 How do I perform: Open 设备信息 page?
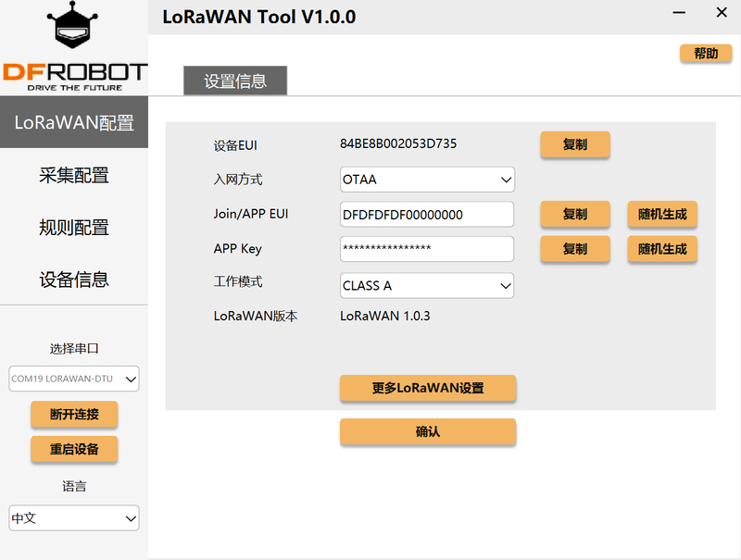click(x=74, y=279)
